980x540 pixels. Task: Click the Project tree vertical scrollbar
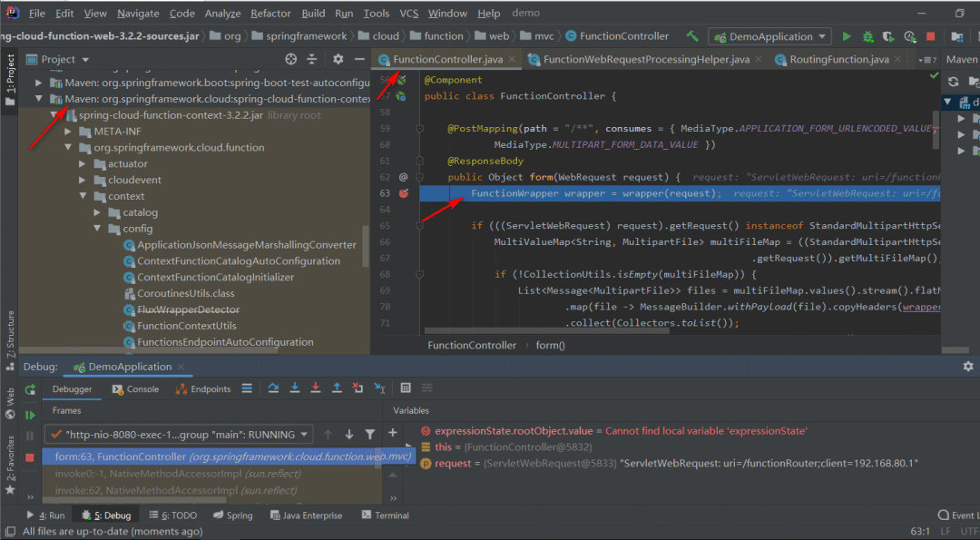click(366, 247)
